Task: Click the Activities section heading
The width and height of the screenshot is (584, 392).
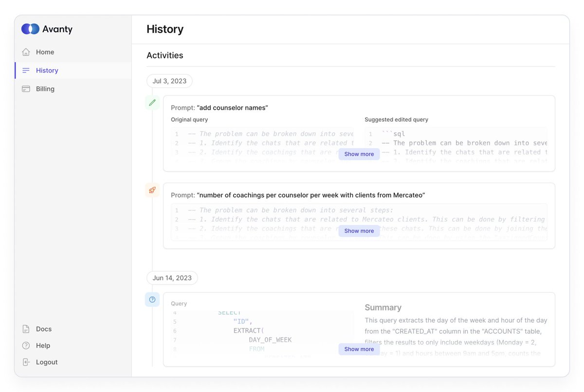Action: point(165,55)
